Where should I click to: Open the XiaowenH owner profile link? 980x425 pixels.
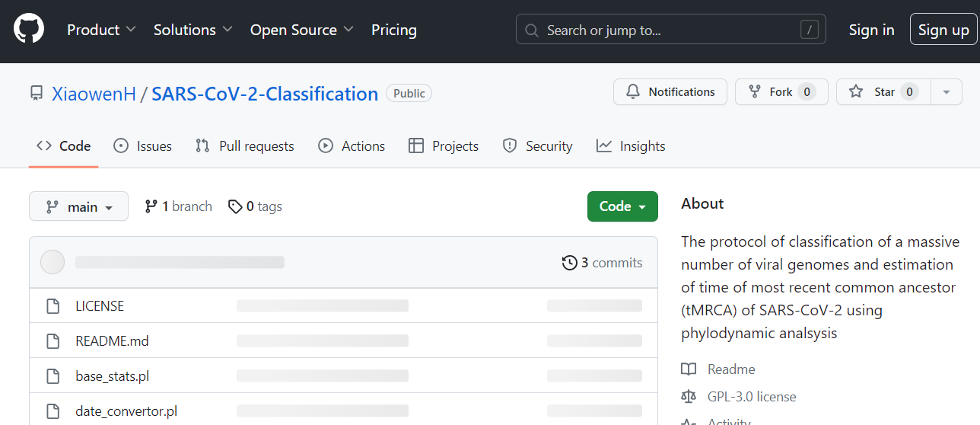(94, 94)
